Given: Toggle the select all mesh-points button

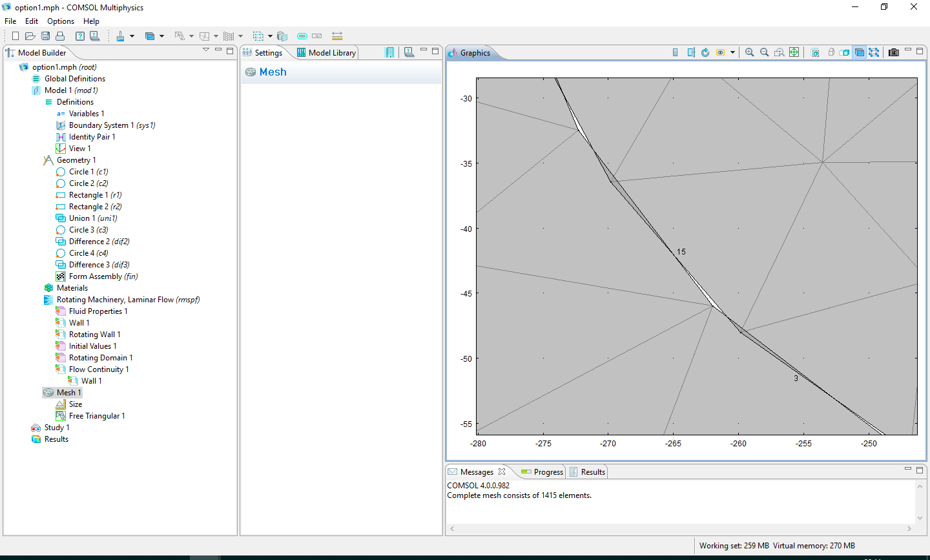Looking at the screenshot, I should click(874, 53).
